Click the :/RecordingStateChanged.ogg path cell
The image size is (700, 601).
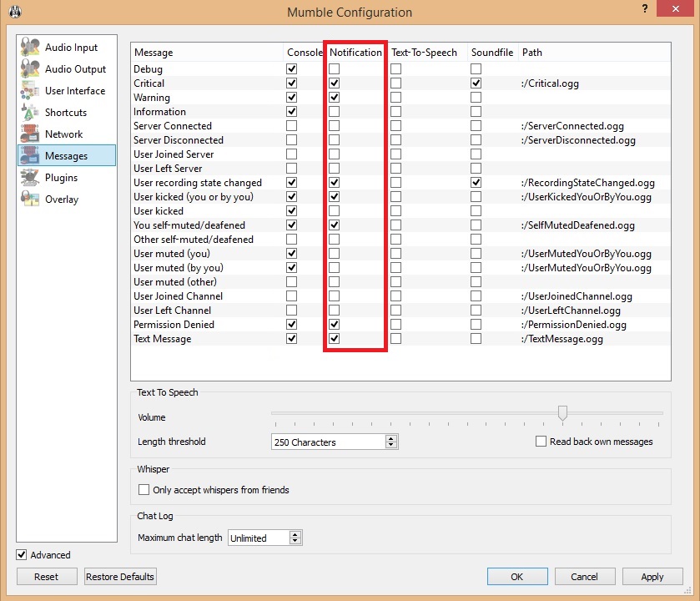click(588, 183)
